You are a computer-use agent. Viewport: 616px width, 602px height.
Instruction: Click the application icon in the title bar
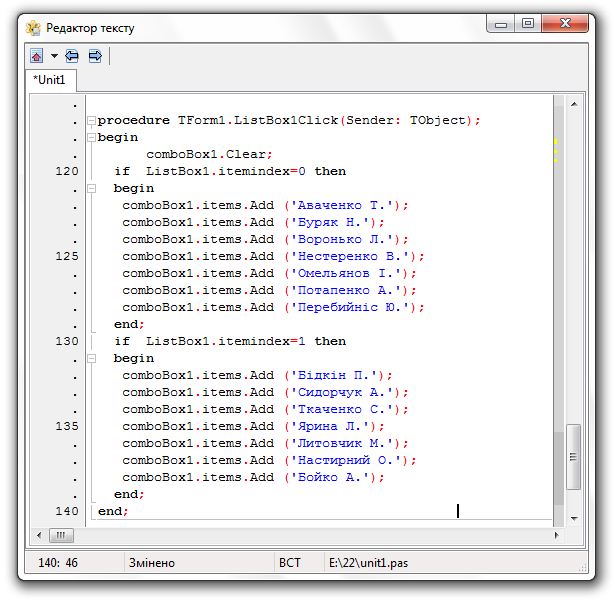pyautogui.click(x=33, y=28)
